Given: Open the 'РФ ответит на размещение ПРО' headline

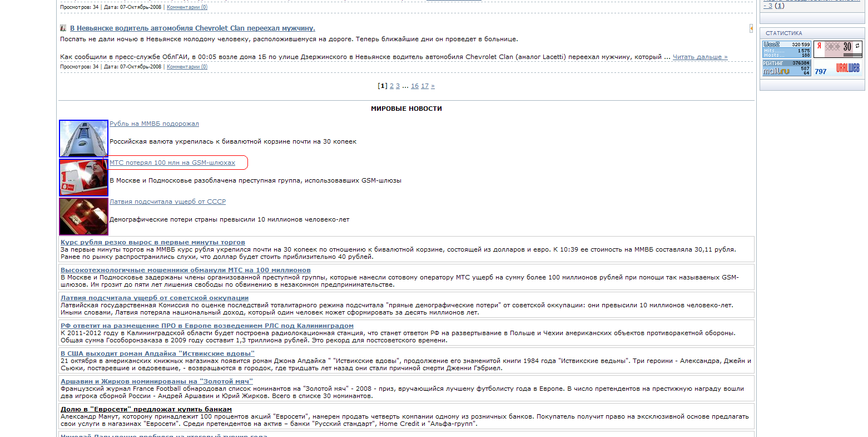Looking at the screenshot, I should (x=207, y=326).
